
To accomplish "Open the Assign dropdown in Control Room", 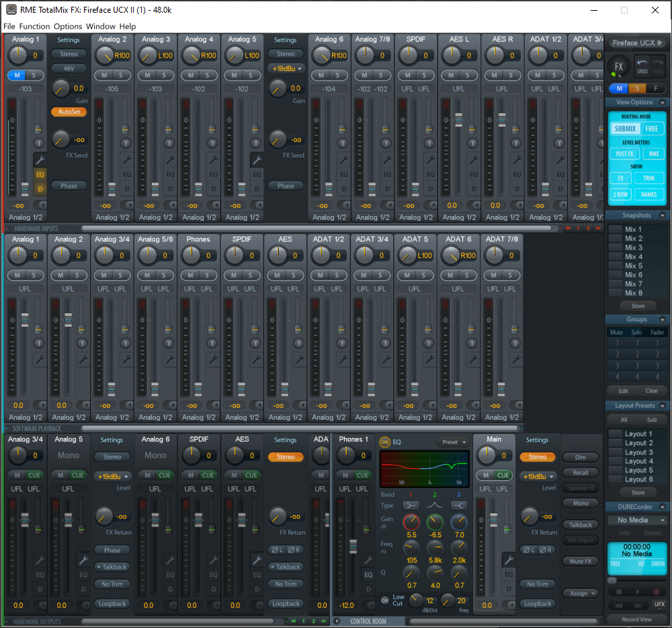I will (581, 593).
